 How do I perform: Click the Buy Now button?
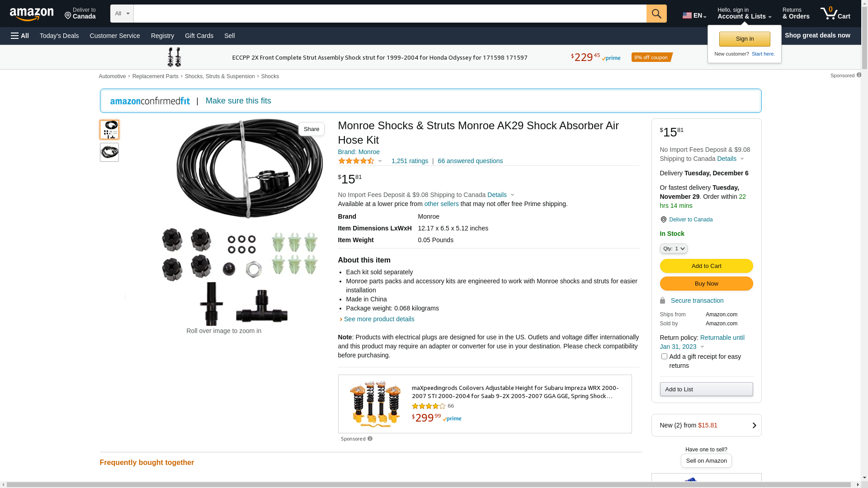706,284
